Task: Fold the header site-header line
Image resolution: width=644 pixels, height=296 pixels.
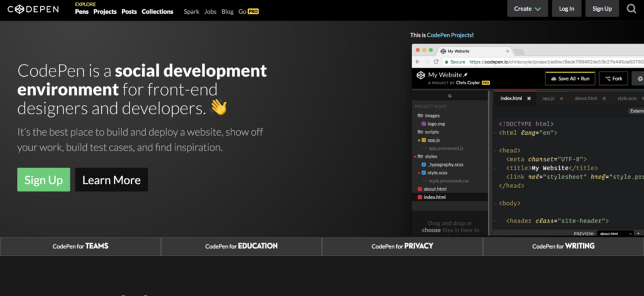Action: (495, 221)
